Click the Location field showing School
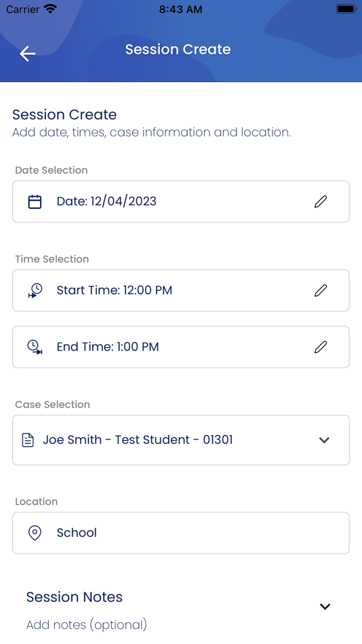362x644 pixels. coord(181,533)
